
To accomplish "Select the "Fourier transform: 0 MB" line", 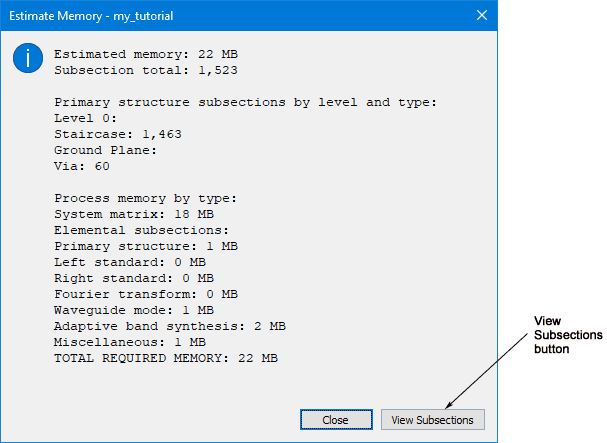I will [146, 294].
